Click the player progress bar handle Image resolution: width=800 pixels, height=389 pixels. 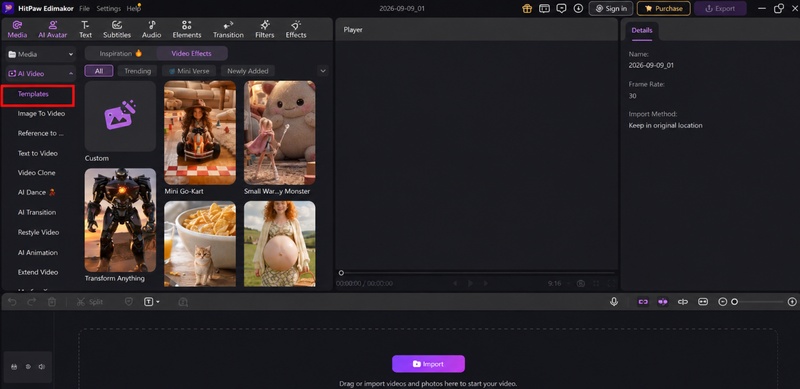[x=341, y=273]
